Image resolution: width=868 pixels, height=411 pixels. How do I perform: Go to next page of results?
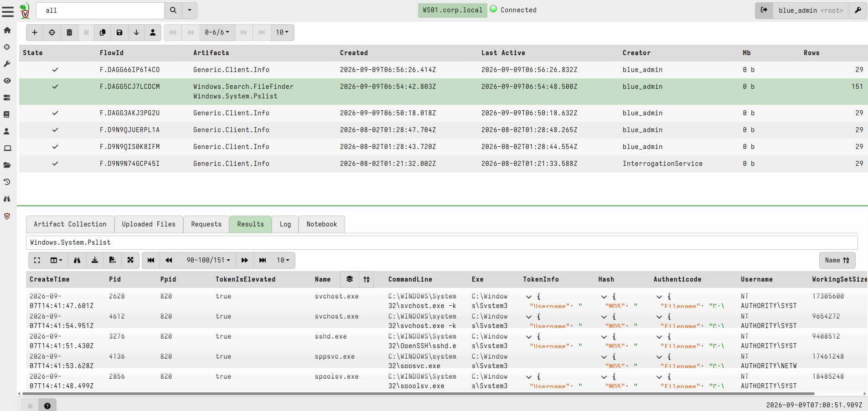click(x=245, y=260)
